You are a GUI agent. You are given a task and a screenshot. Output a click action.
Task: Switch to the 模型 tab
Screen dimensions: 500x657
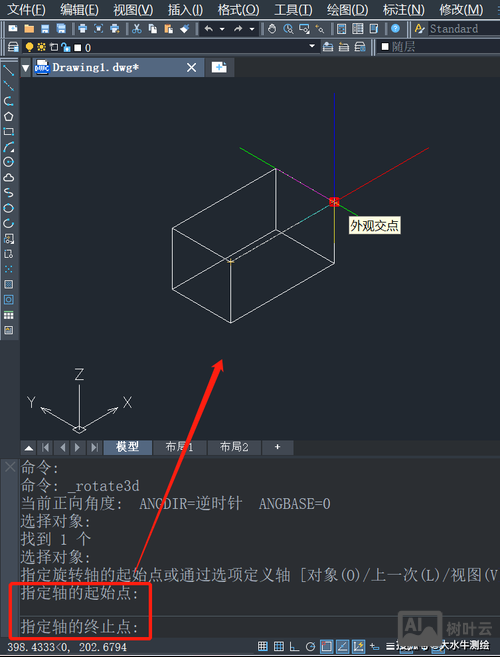point(127,447)
